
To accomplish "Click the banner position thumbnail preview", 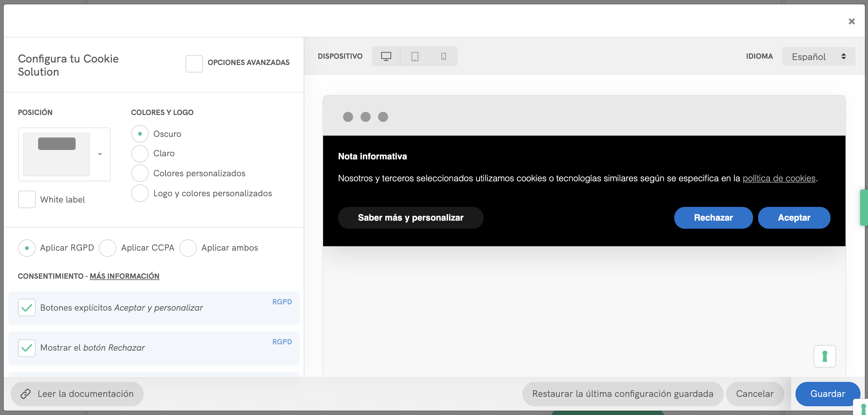I will pos(57,154).
